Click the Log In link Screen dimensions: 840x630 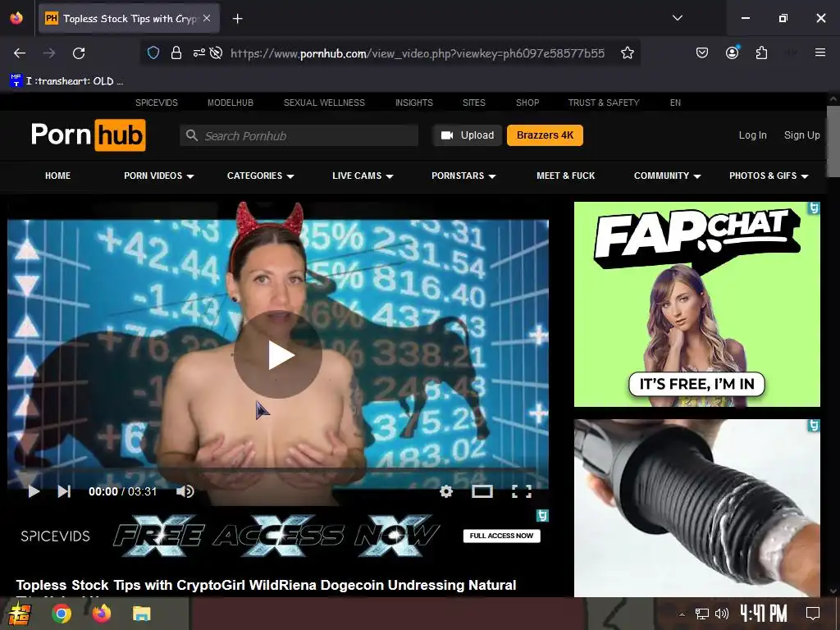753,135
